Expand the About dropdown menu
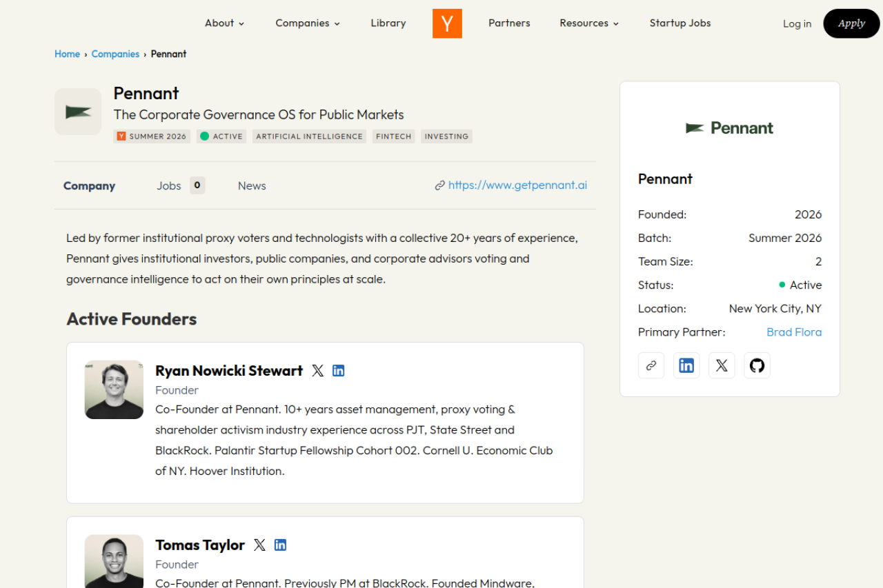Screen dimensions: 883x588 (225, 23)
